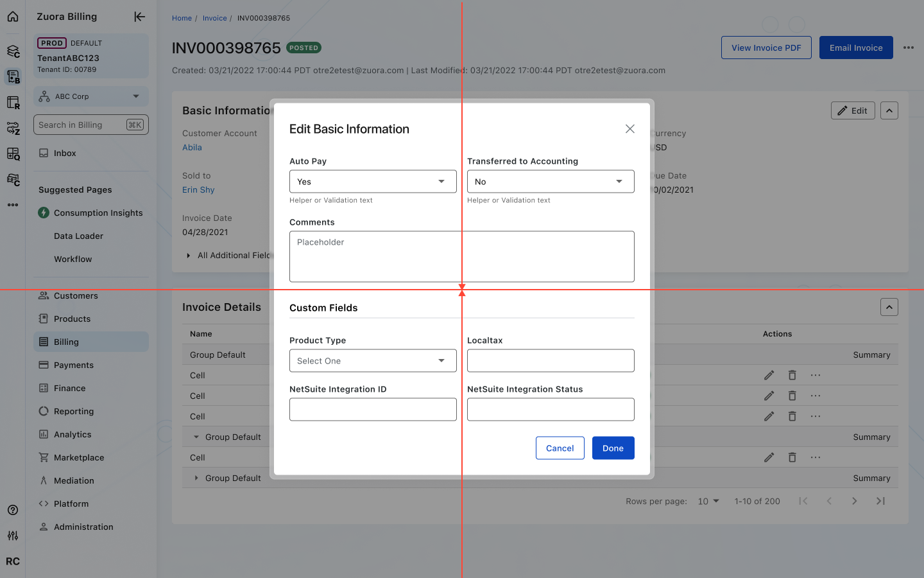Viewport: 924px width, 578px height.
Task: Open the help question mark icon
Action: point(13,510)
